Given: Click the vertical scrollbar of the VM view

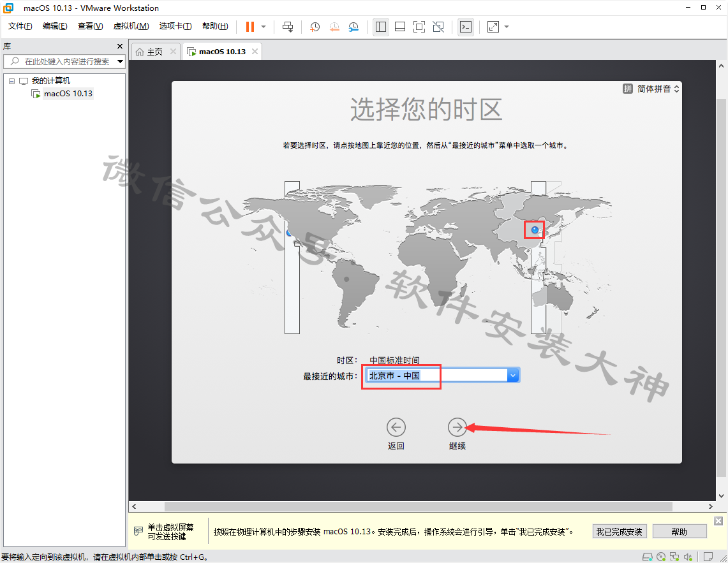Looking at the screenshot, I should tap(721, 288).
